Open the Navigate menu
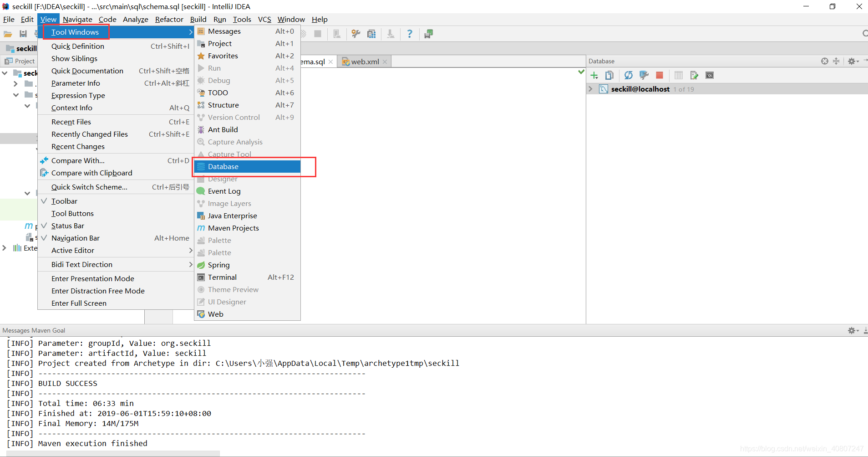 pyautogui.click(x=77, y=19)
